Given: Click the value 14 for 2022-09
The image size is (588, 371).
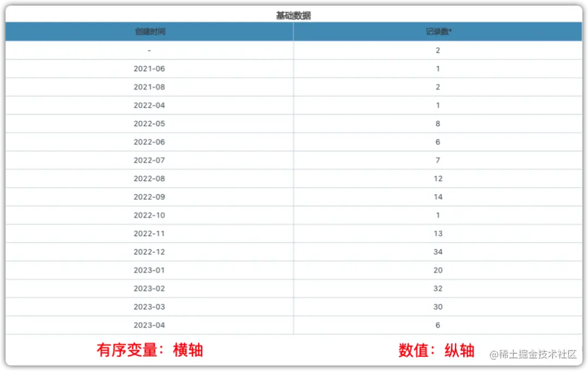Looking at the screenshot, I should (438, 197).
